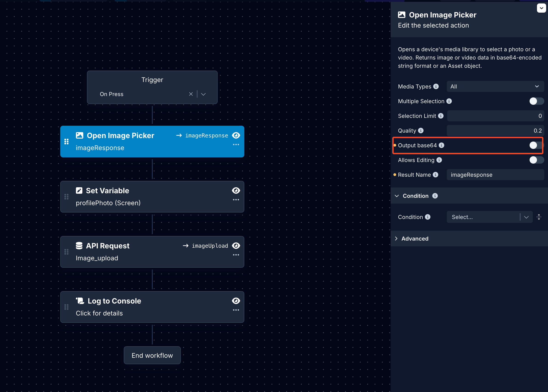Click the drag handle on Set Variable node
548x392 pixels.
pos(66,197)
